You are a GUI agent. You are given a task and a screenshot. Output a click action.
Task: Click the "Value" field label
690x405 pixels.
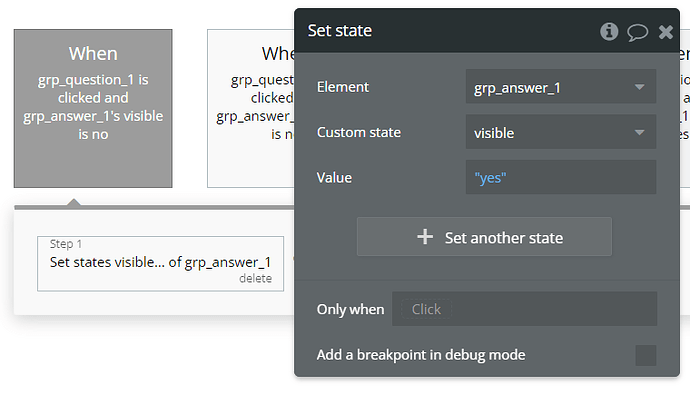[x=334, y=177]
